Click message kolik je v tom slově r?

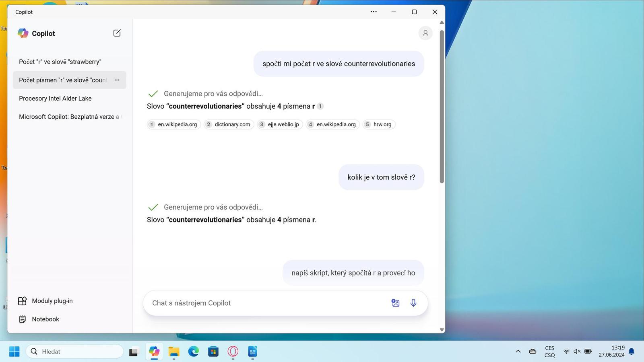(381, 177)
